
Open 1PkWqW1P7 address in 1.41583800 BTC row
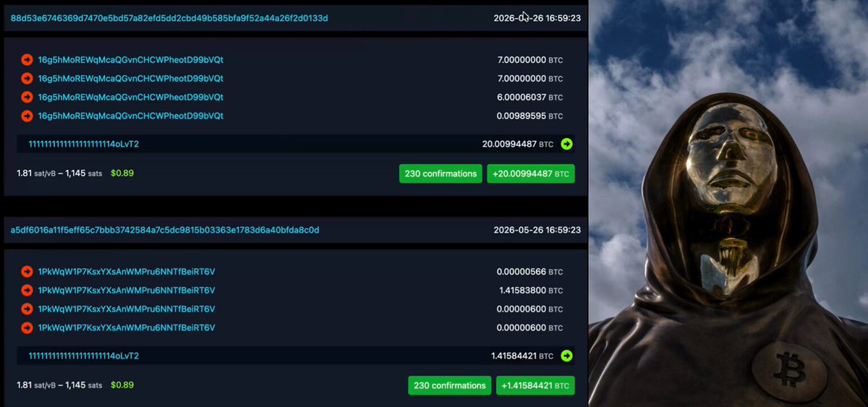(127, 291)
